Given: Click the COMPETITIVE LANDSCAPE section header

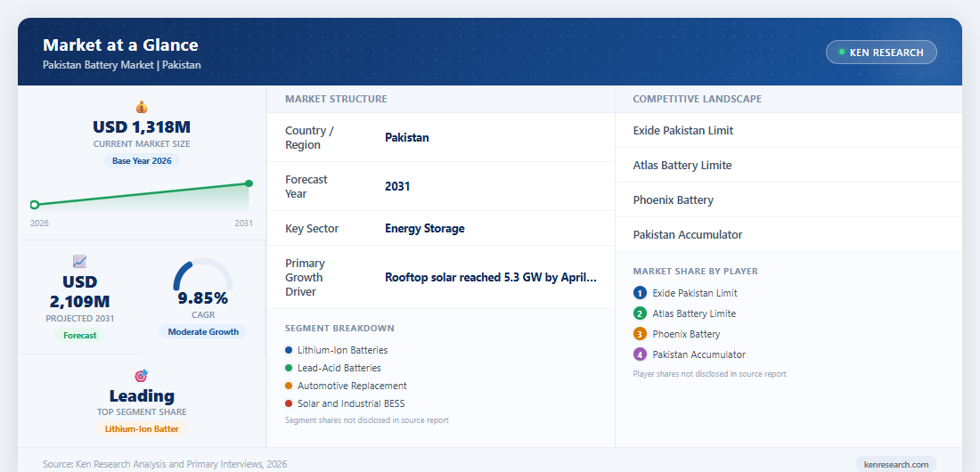Looking at the screenshot, I should point(697,99).
